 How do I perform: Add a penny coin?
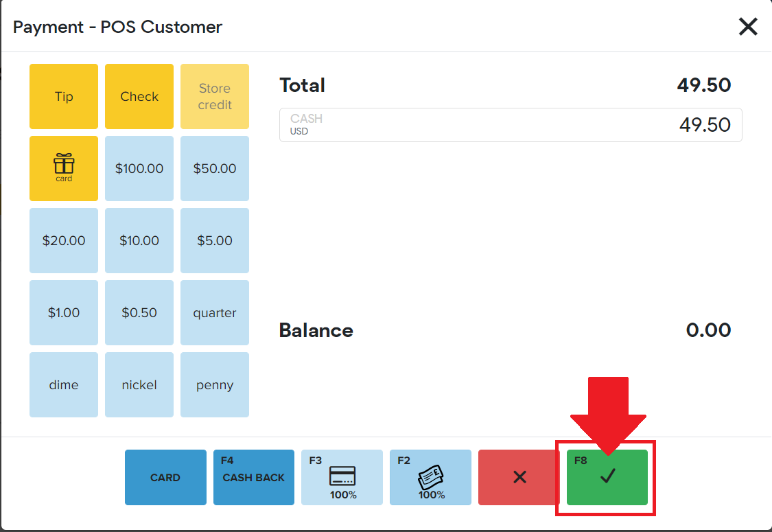click(215, 384)
